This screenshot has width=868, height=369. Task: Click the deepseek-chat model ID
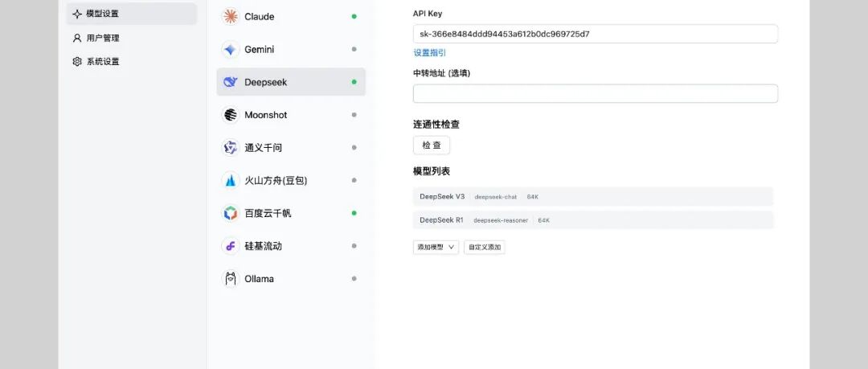pos(495,197)
